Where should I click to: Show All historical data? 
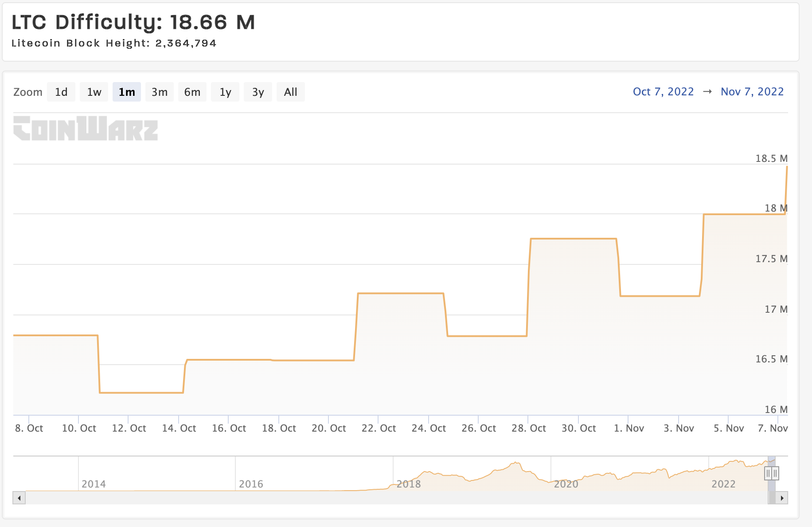pos(291,92)
